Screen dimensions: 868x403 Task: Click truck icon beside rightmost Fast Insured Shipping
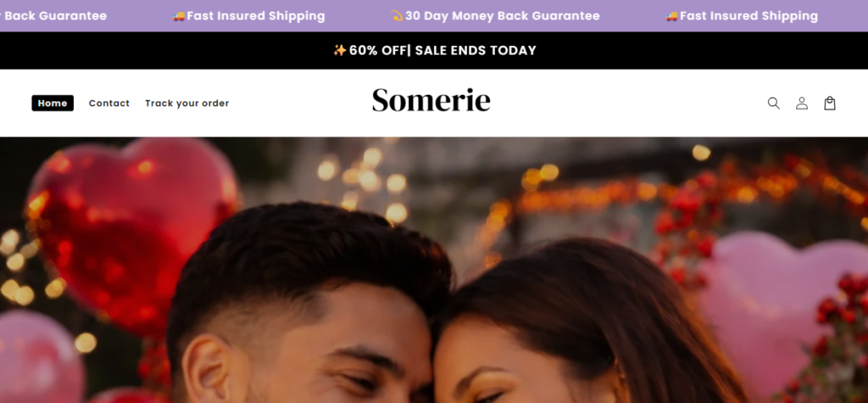tap(671, 16)
